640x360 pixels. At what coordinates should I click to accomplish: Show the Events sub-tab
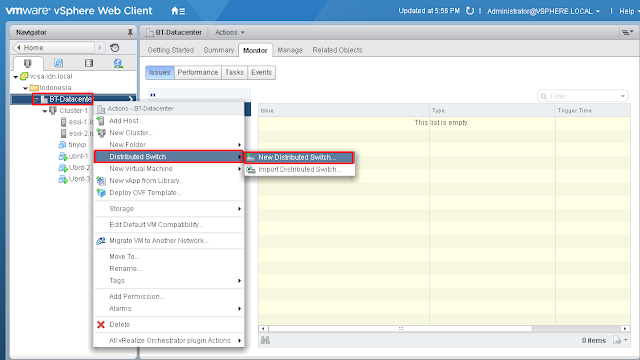(x=261, y=72)
